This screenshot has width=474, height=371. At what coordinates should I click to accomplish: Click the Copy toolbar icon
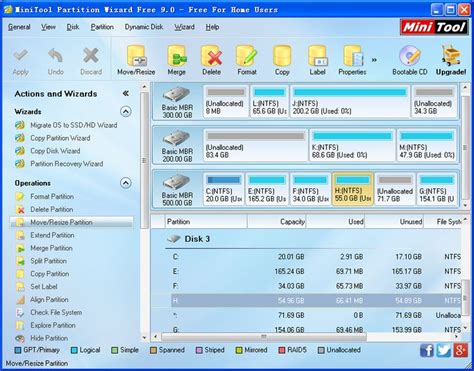tap(282, 56)
